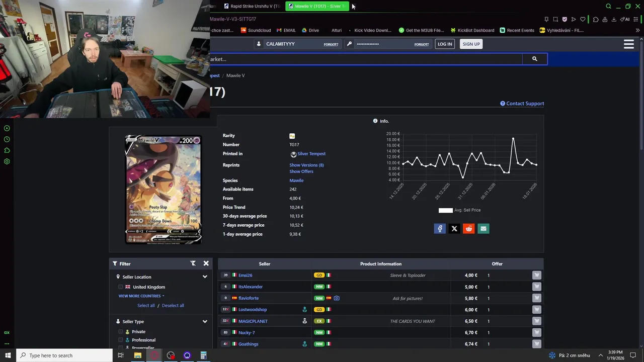Open File Explorer from taskbar
The width and height of the screenshot is (644, 362).
137,355
